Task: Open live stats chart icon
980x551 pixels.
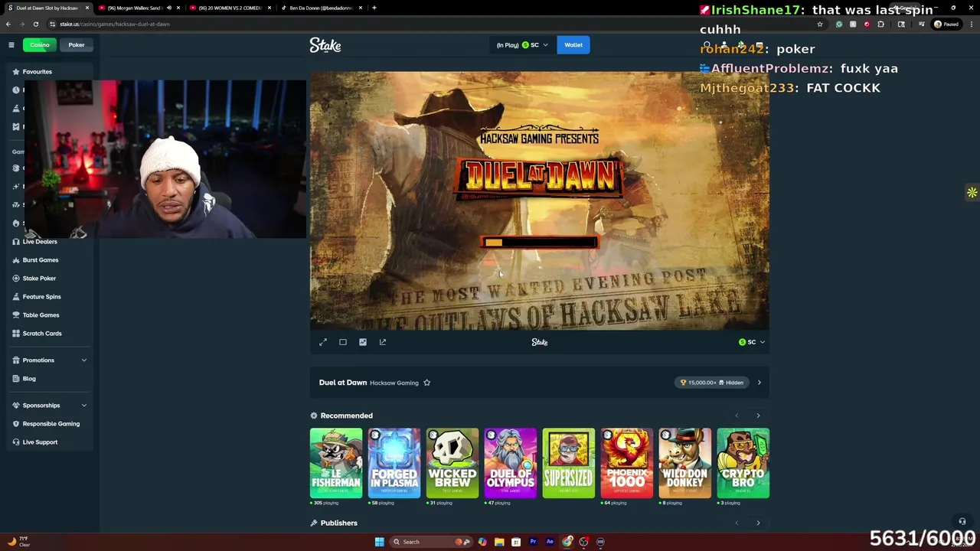Action: pyautogui.click(x=363, y=342)
